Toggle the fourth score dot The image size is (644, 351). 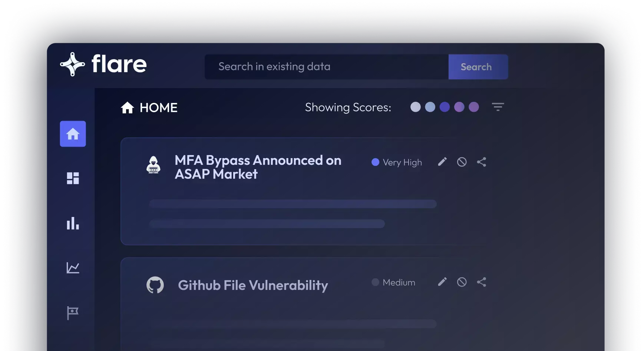pos(459,107)
